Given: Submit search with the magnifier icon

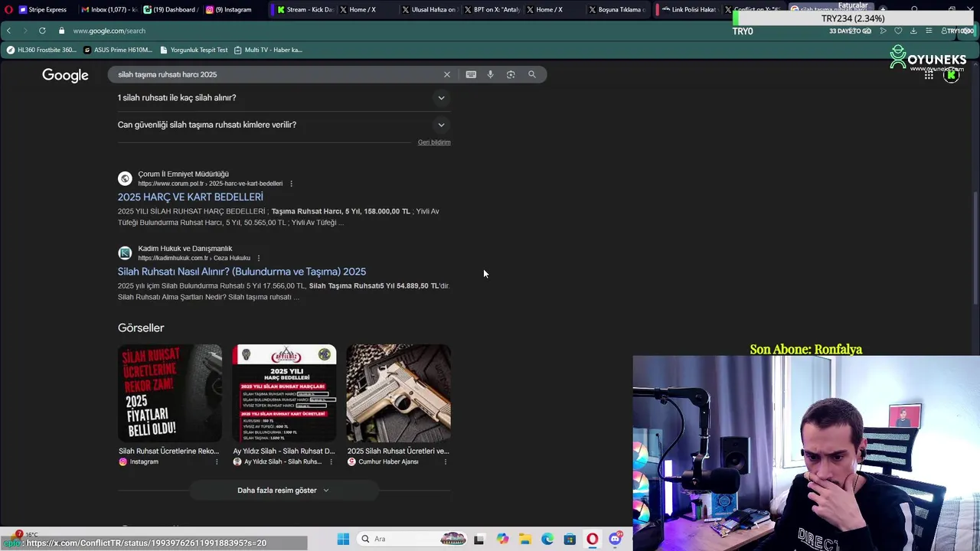Looking at the screenshot, I should click(x=532, y=74).
